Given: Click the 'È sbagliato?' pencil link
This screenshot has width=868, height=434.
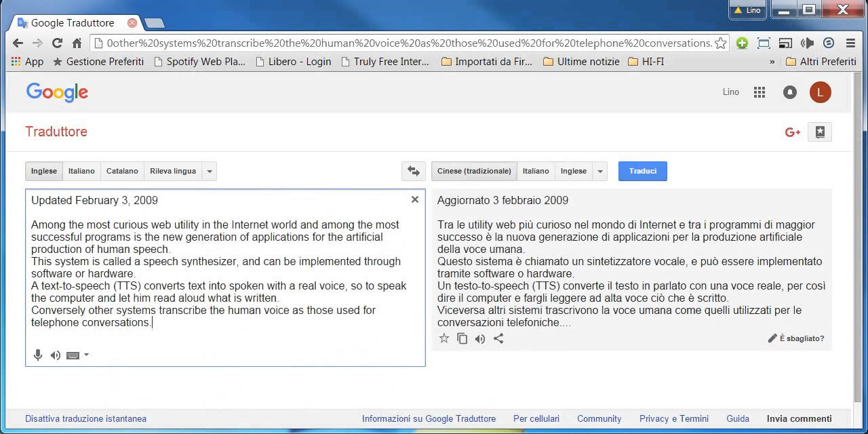Looking at the screenshot, I should point(796,338).
